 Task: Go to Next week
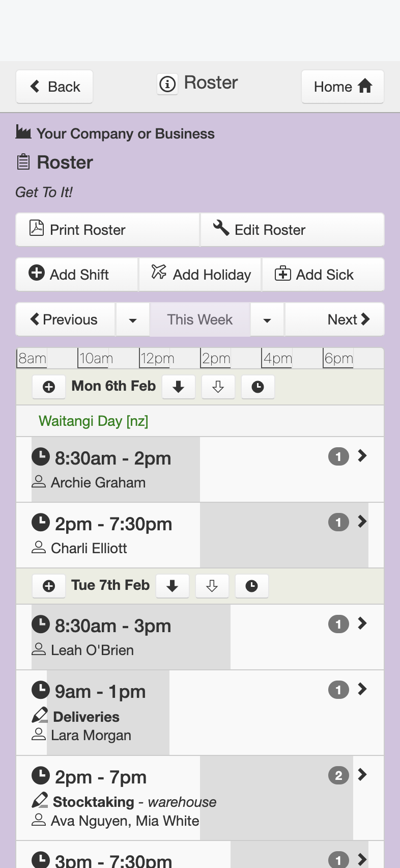click(334, 320)
